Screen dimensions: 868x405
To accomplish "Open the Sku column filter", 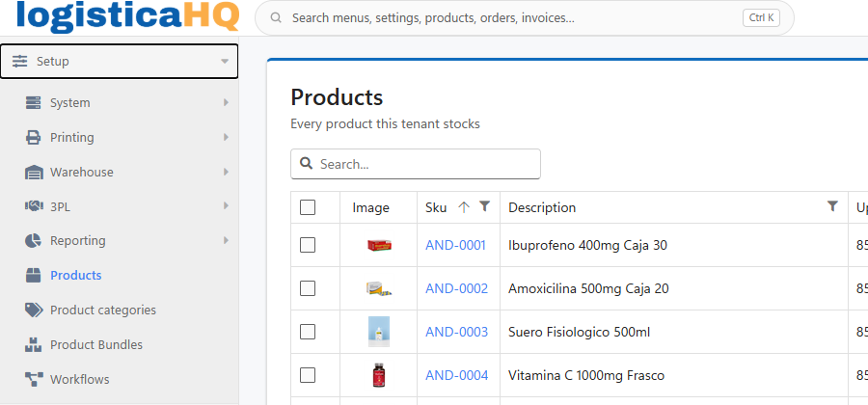I will (484, 206).
